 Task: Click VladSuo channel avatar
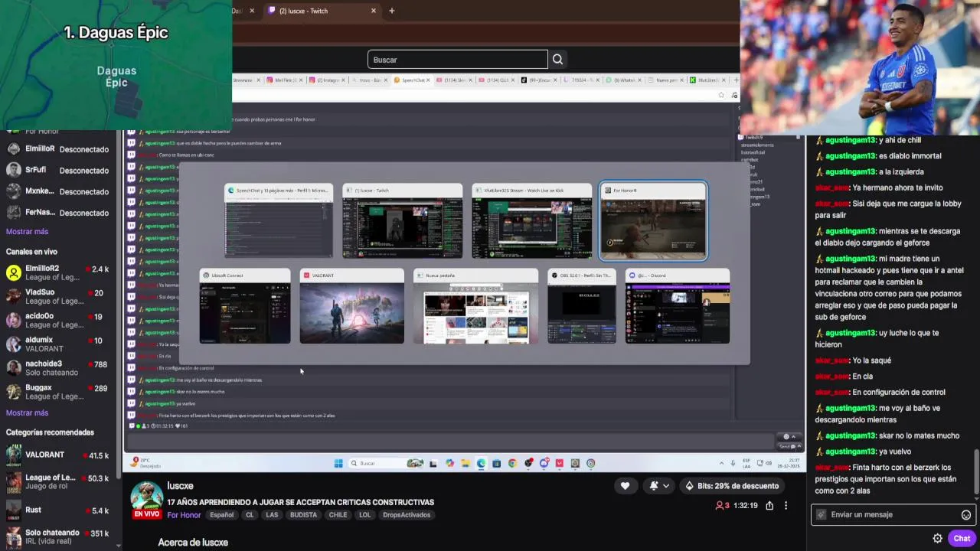point(13,297)
